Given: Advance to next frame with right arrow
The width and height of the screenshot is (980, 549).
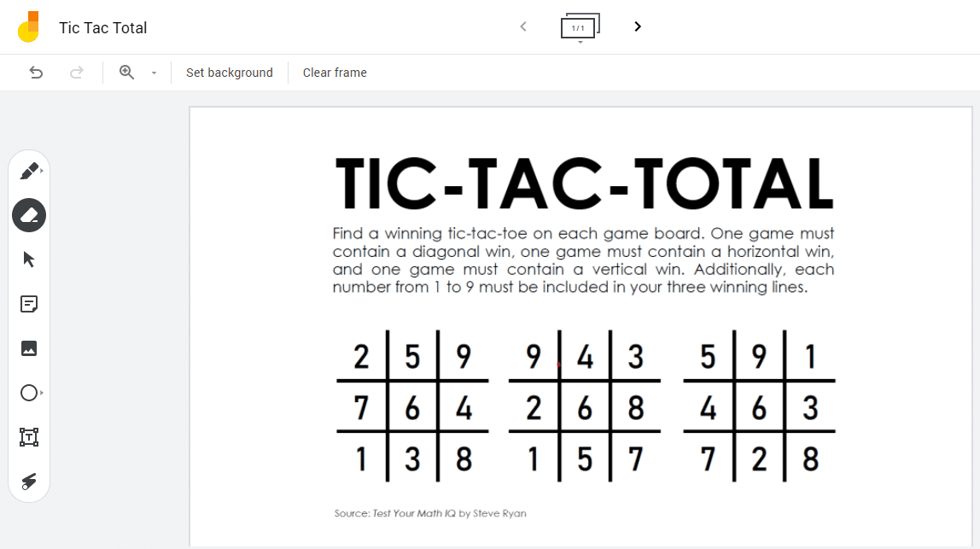Looking at the screenshot, I should pyautogui.click(x=637, y=26).
